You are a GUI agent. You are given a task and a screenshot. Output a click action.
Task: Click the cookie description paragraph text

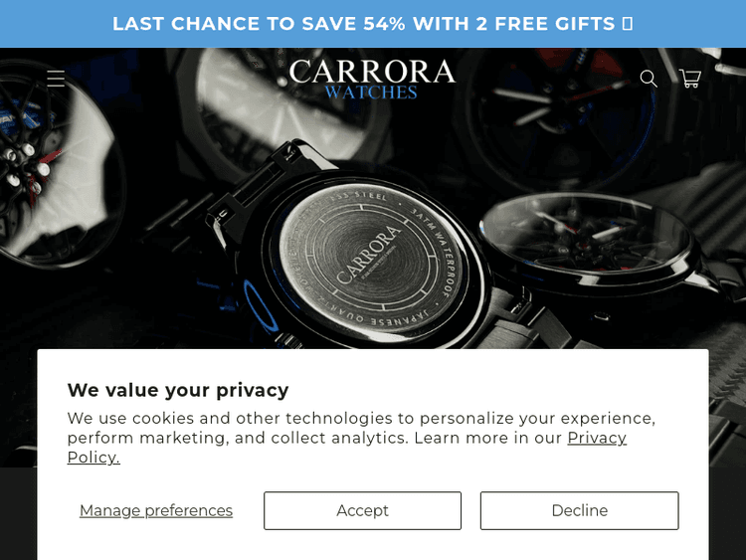(x=362, y=438)
